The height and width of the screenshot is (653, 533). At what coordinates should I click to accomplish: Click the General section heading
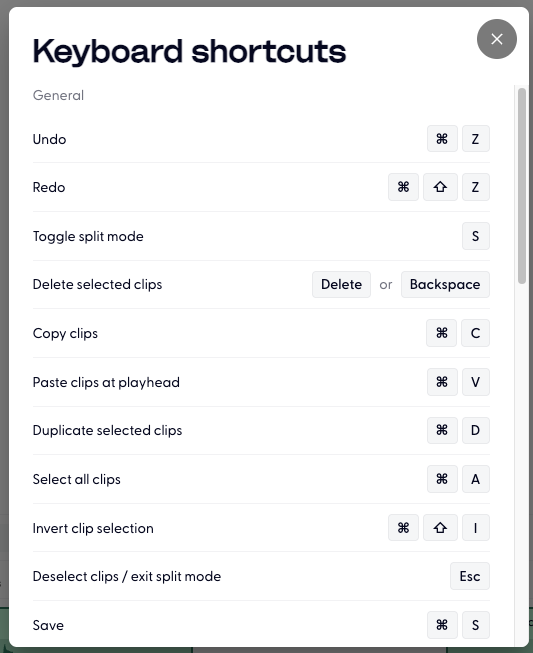coord(58,95)
